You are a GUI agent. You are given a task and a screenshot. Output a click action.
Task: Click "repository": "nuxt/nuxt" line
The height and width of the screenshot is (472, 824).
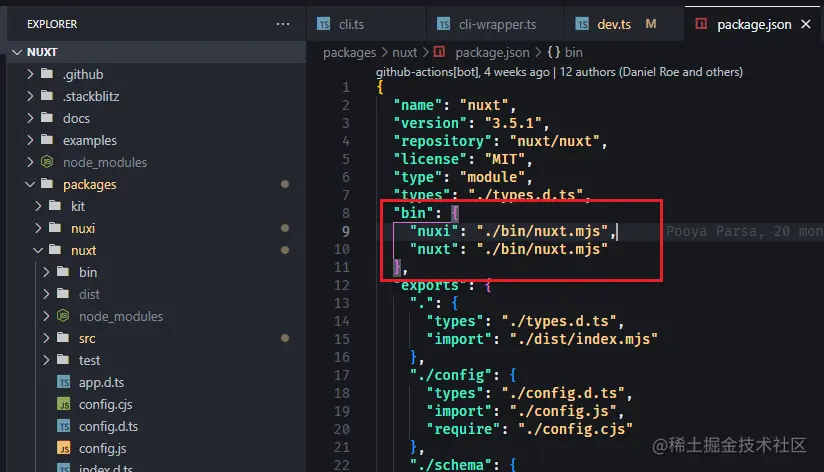pyautogui.click(x=500, y=141)
